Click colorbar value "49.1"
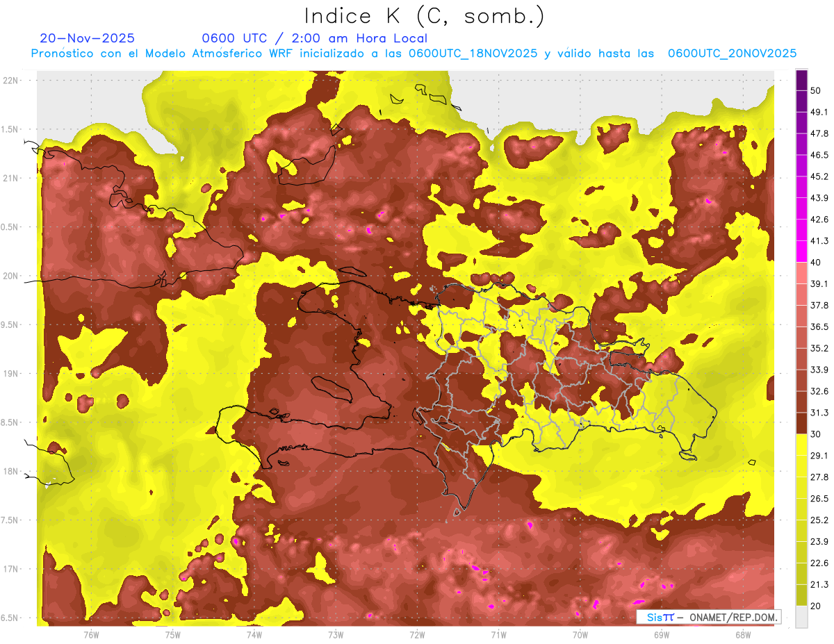 coord(819,112)
